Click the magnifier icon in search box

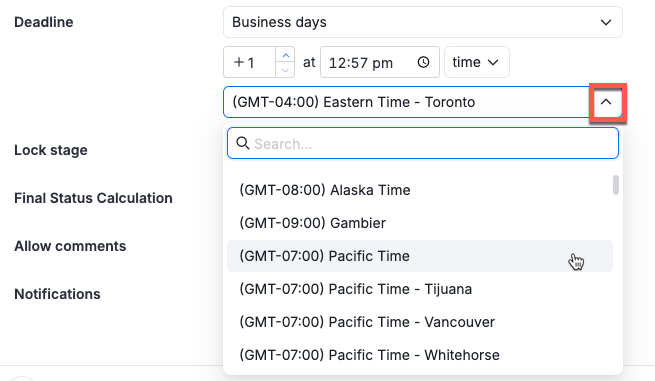coord(243,143)
